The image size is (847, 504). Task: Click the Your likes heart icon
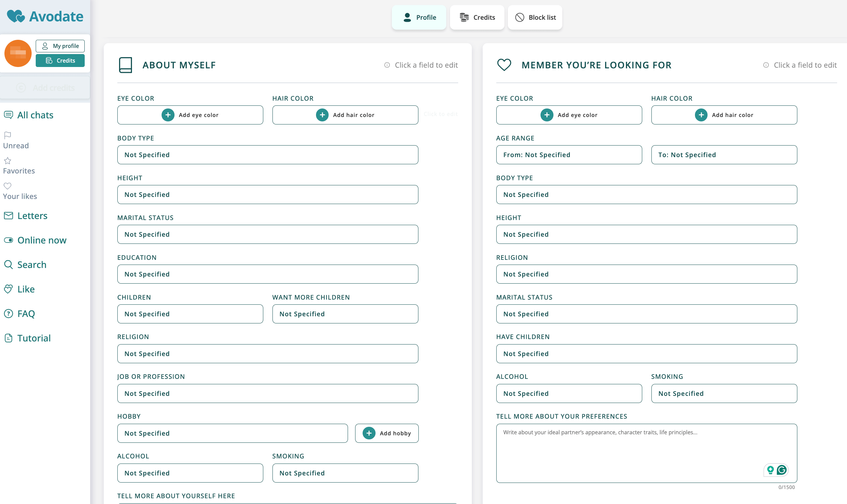click(x=7, y=186)
